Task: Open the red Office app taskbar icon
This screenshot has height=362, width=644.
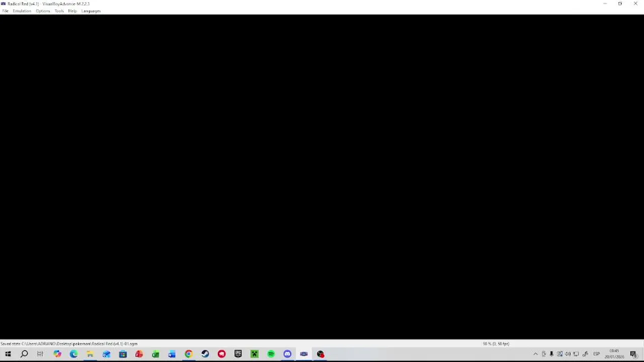Action: tap(139, 354)
